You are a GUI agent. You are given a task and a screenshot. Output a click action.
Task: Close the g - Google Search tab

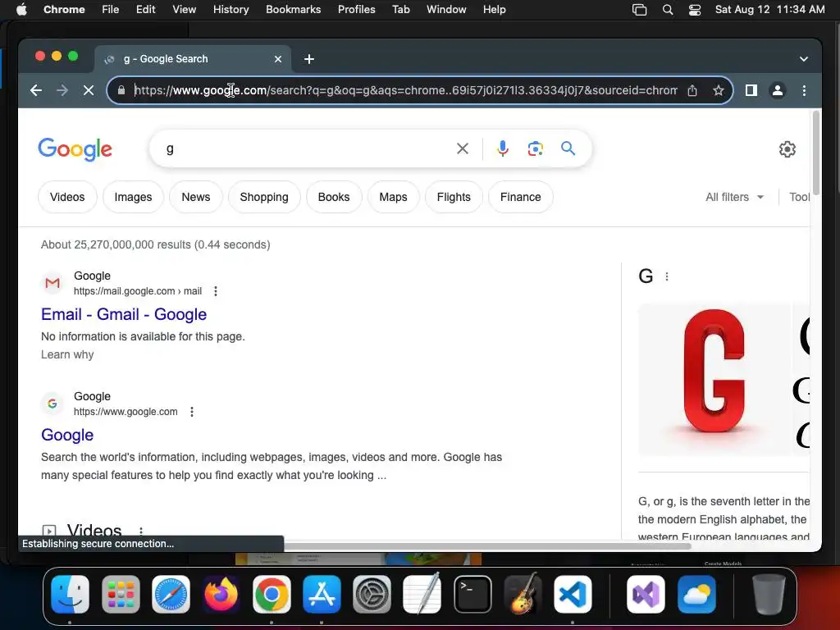[x=277, y=59]
